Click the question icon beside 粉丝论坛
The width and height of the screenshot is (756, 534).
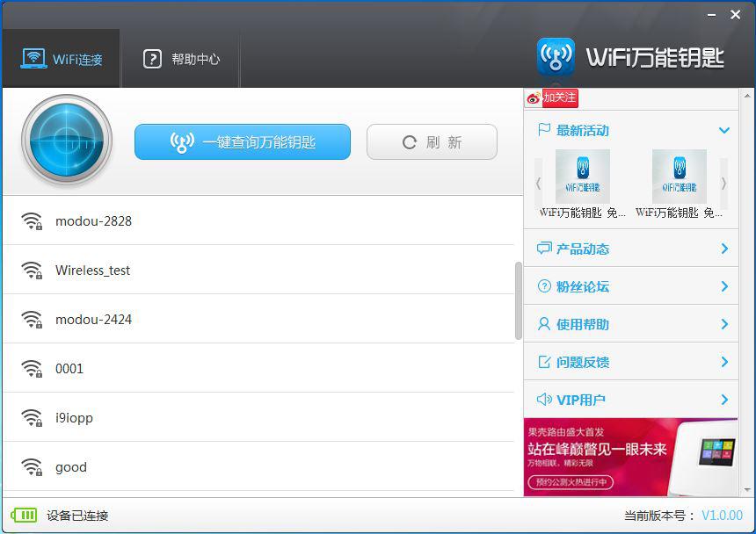coord(544,286)
